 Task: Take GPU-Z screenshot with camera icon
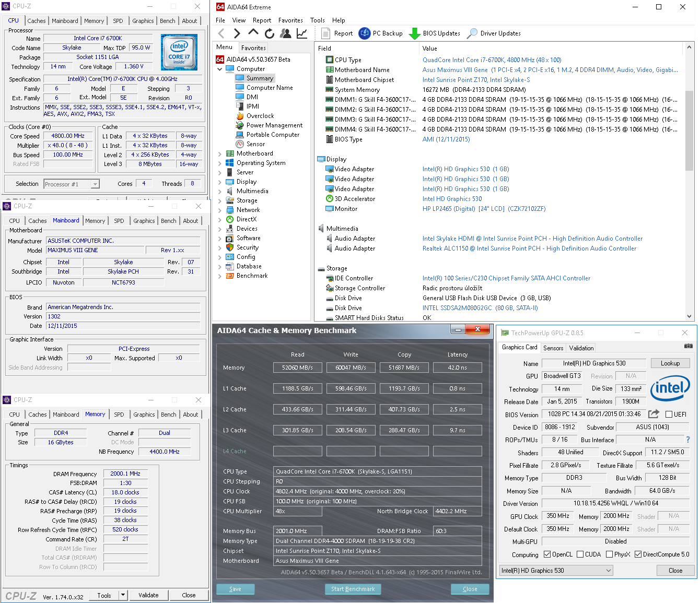(x=689, y=346)
